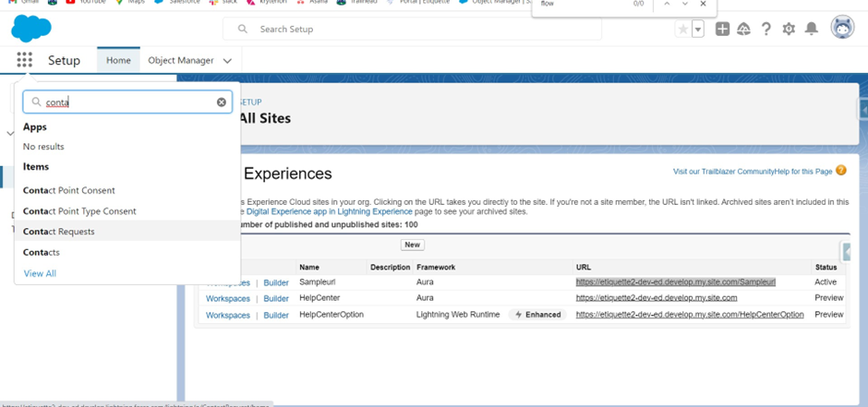Image resolution: width=868 pixels, height=407 pixels.
Task: Click the Sampleurl name cell
Action: click(x=318, y=282)
